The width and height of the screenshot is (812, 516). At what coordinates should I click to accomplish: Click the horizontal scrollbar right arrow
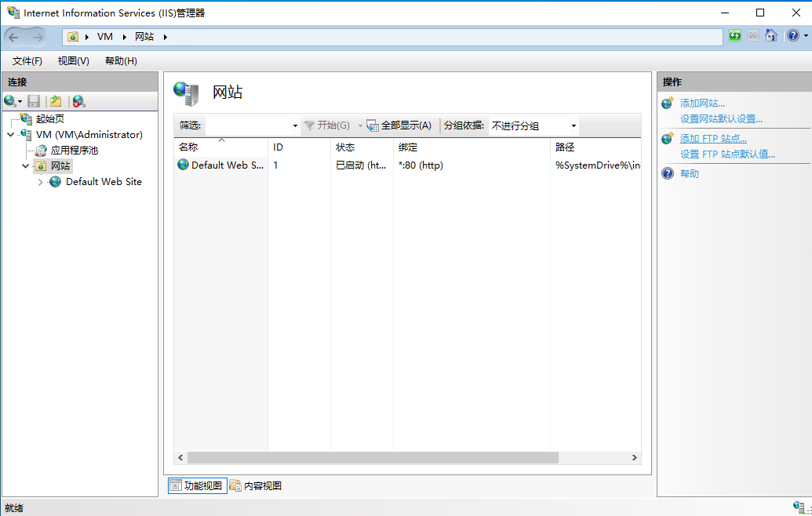click(x=635, y=457)
